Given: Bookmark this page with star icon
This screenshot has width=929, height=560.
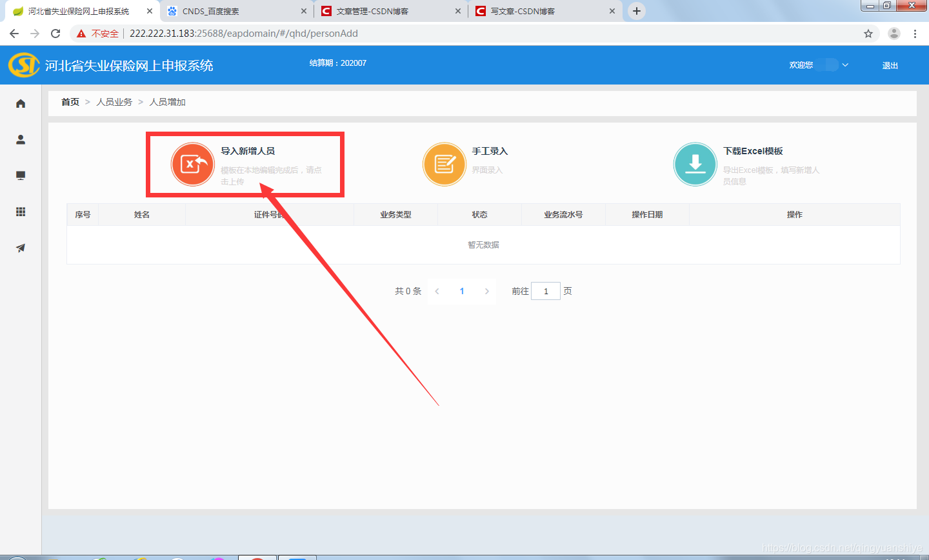Looking at the screenshot, I should tap(868, 34).
